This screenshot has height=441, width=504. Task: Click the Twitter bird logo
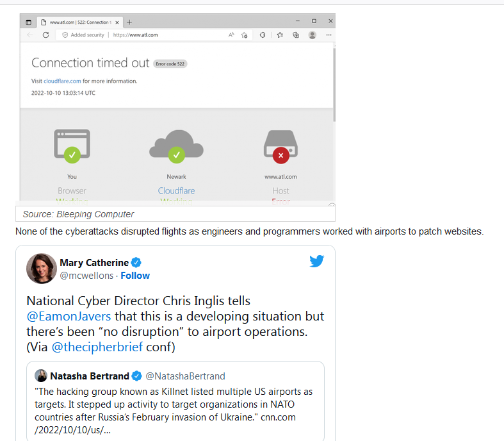pos(316,261)
